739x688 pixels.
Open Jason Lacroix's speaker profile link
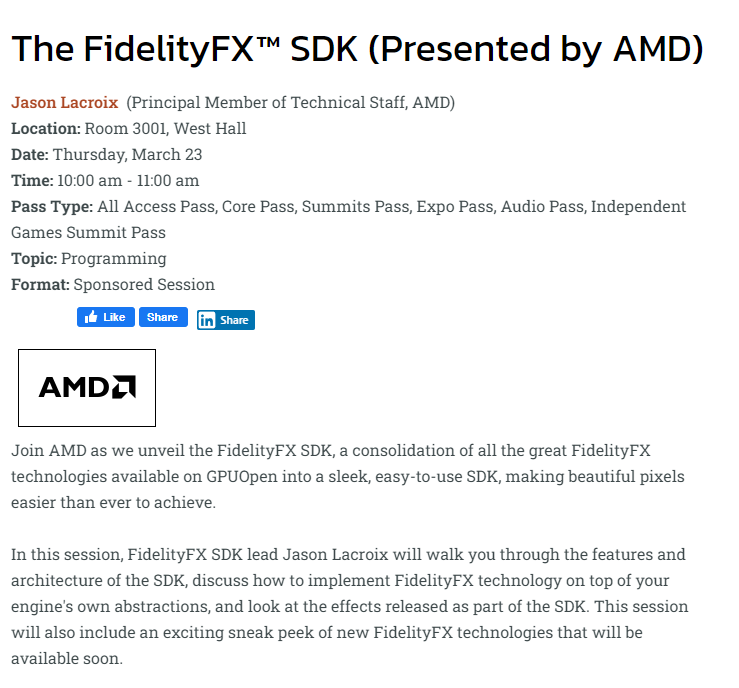click(x=64, y=103)
